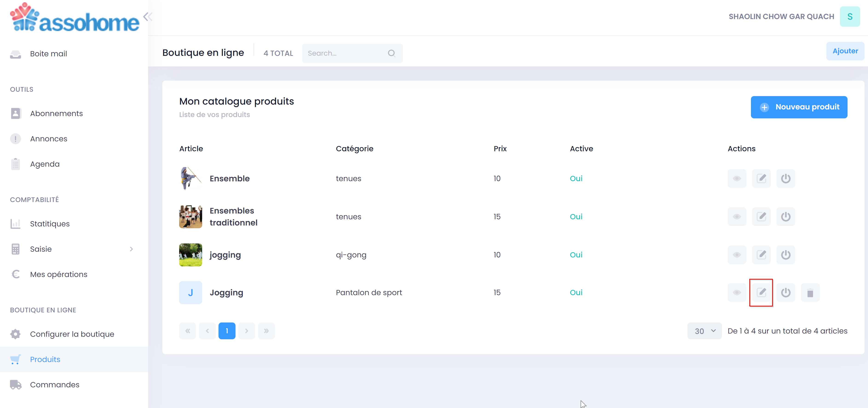The height and width of the screenshot is (408, 868).
Task: Open Commandes in sidebar
Action: click(55, 384)
